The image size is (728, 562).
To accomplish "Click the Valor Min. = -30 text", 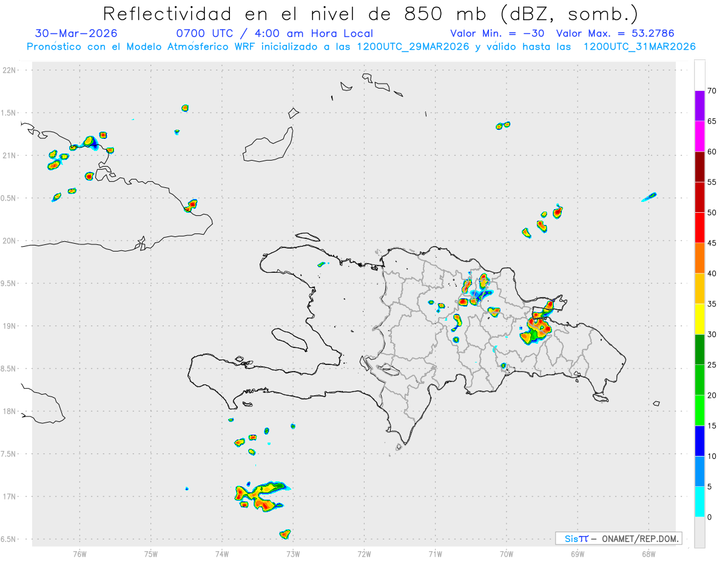I will [x=497, y=33].
